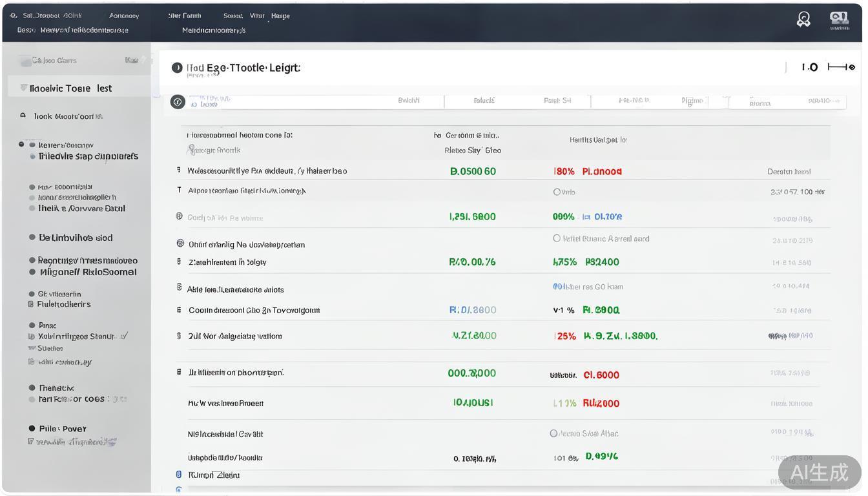Click the round clock icon left of filter bar
This screenshot has height=496, width=868.
coord(178,102)
